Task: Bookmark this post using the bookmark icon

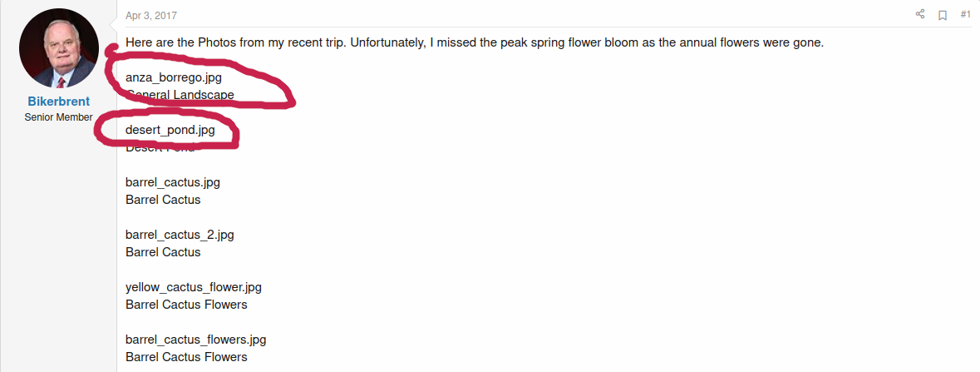Action: (943, 15)
